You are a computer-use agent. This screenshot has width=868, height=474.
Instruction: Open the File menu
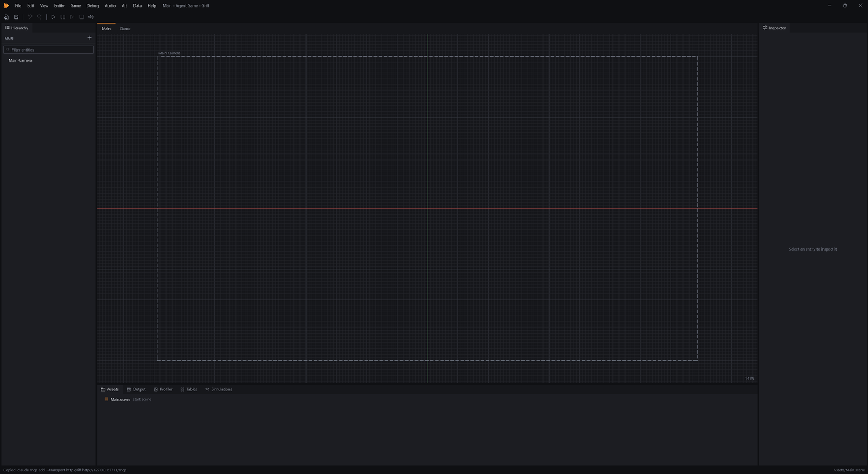[18, 5]
